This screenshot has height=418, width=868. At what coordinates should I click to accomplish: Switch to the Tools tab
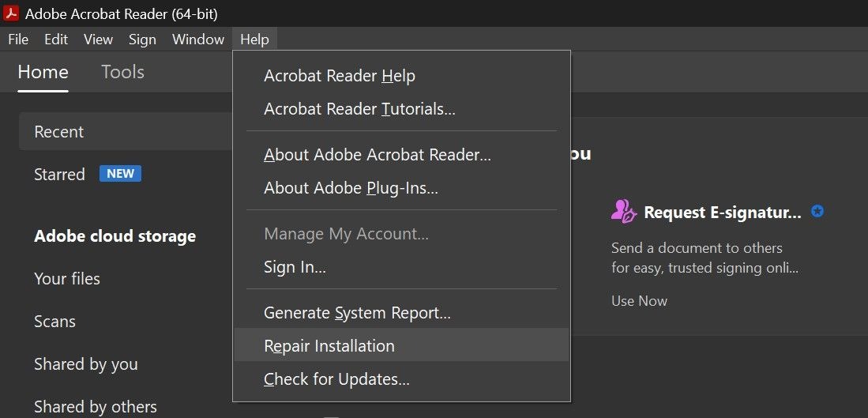click(122, 72)
